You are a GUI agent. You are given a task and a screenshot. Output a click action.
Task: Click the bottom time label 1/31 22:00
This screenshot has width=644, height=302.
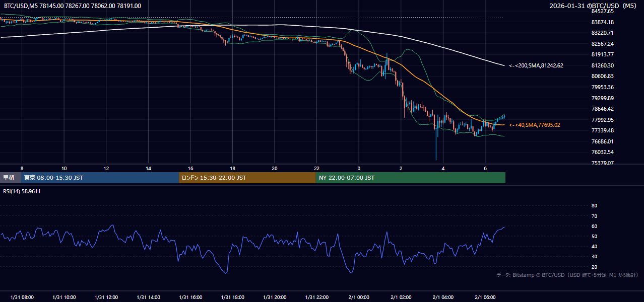(316, 297)
